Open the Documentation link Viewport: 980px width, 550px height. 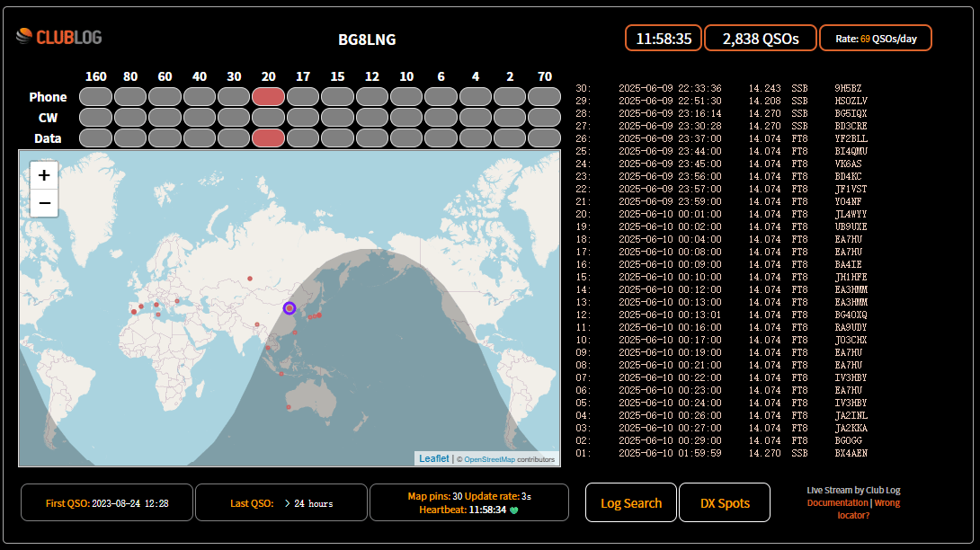pyautogui.click(x=838, y=502)
